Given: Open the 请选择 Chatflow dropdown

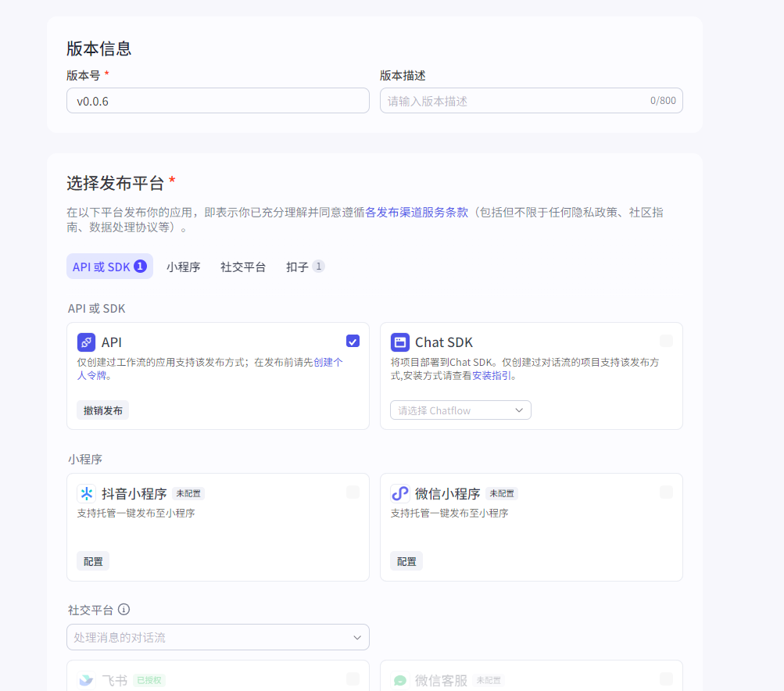Looking at the screenshot, I should coord(460,410).
